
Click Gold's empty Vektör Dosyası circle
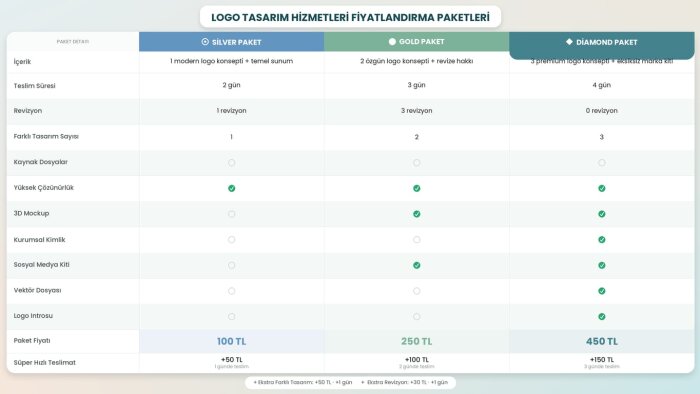(417, 291)
